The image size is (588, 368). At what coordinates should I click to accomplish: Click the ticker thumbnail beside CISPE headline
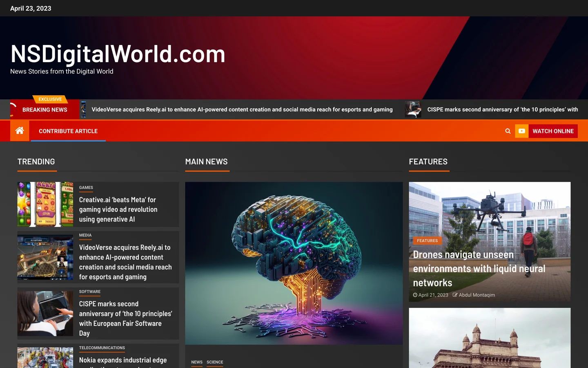click(x=413, y=110)
